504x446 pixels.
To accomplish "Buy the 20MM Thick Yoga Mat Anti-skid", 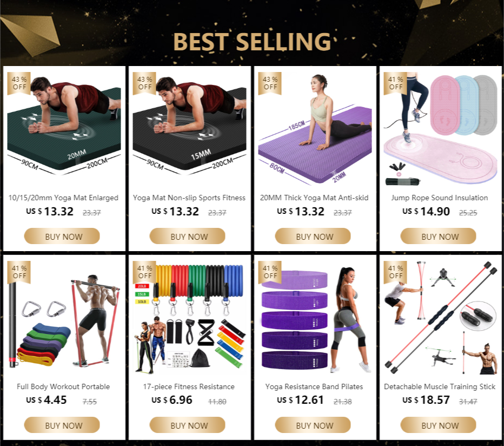I will (313, 236).
